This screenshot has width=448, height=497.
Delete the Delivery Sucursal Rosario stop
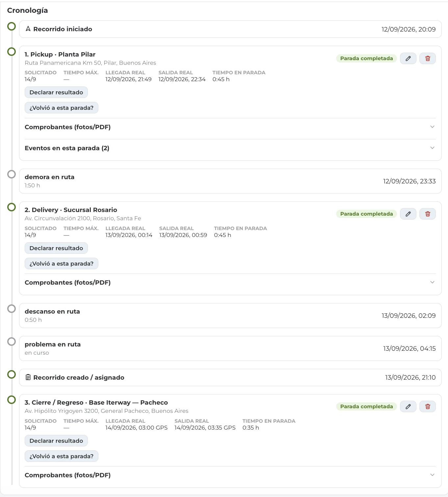coord(428,214)
